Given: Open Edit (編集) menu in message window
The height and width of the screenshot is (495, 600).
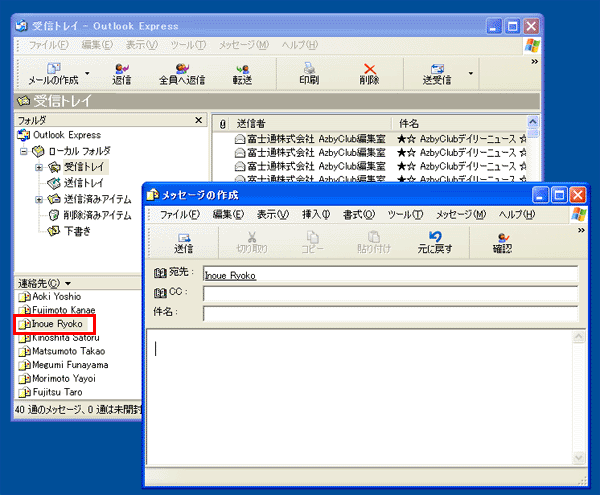Looking at the screenshot, I should (x=228, y=214).
